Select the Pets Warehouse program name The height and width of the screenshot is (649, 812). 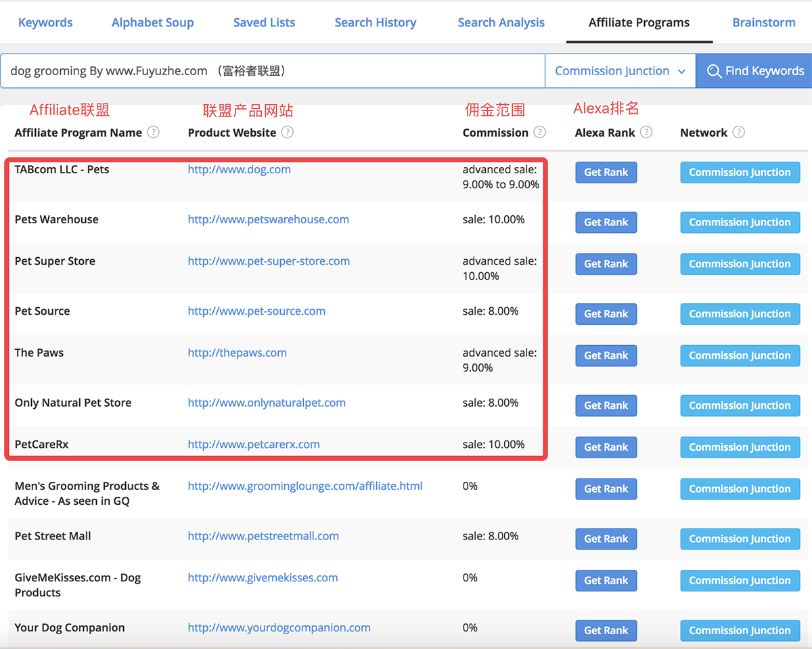point(56,219)
